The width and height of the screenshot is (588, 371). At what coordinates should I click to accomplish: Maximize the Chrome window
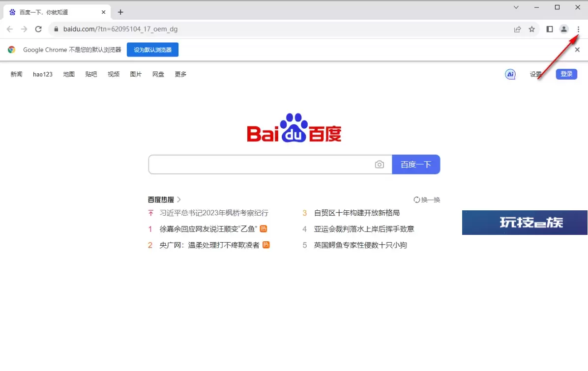pyautogui.click(x=557, y=7)
